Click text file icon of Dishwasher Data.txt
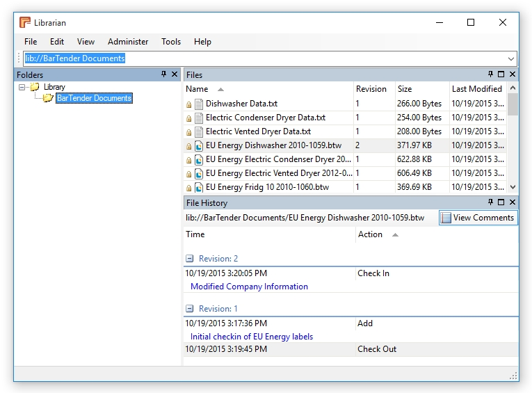 [199, 104]
